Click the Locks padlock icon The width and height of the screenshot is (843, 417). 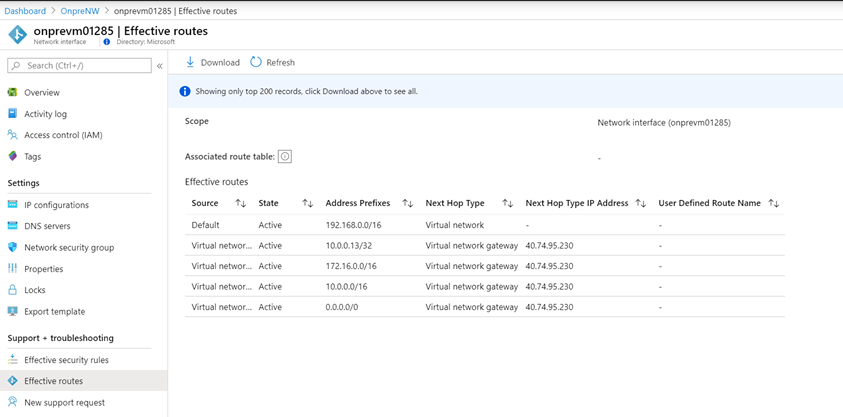point(13,290)
